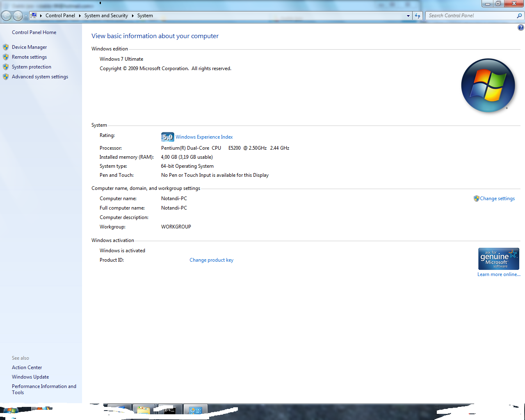Click the 4,00 GB (3,19 GB usable) value
Image resolution: width=525 pixels, height=420 pixels.
187,157
